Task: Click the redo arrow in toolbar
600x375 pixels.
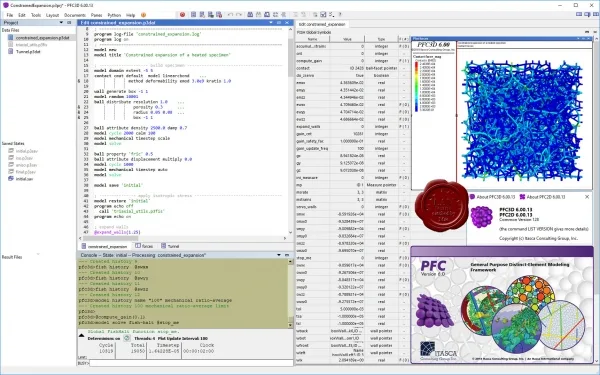Action: coord(239,15)
